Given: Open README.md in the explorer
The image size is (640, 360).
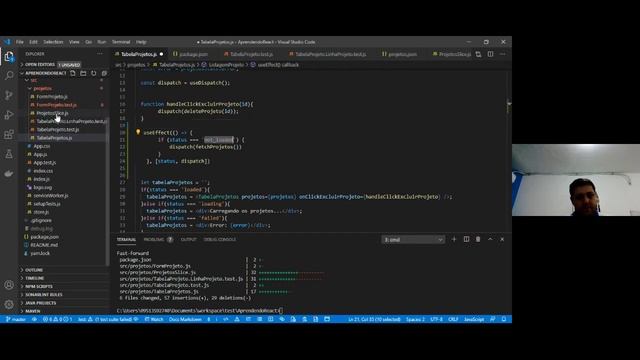Looking at the screenshot, I should point(44,245).
